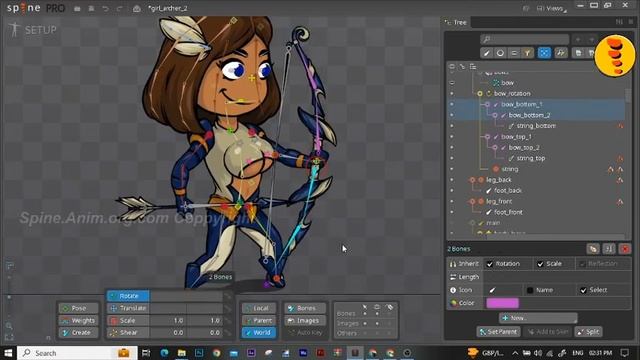Collapse leg_front node in tree
Screen dimensions: 640x360
tap(472, 202)
